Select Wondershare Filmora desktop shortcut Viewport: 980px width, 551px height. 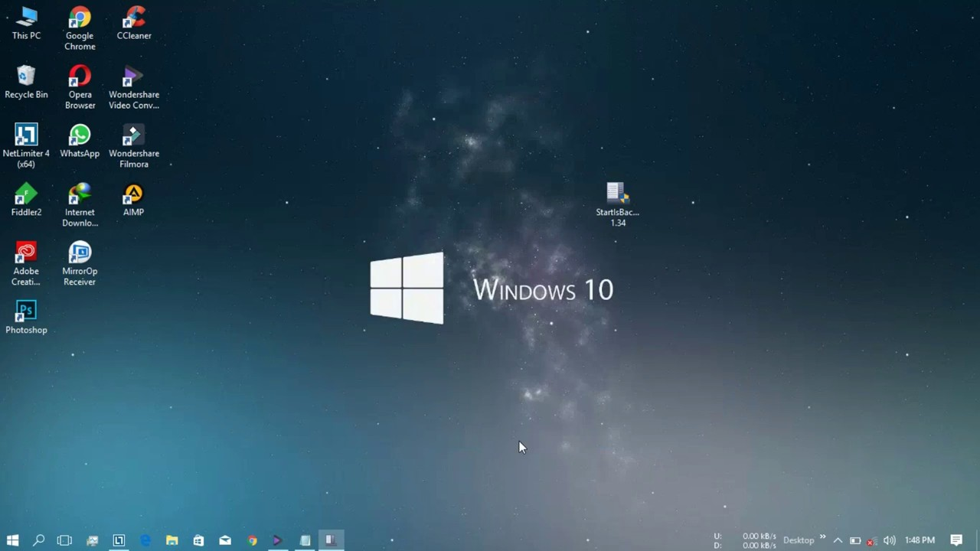click(134, 146)
